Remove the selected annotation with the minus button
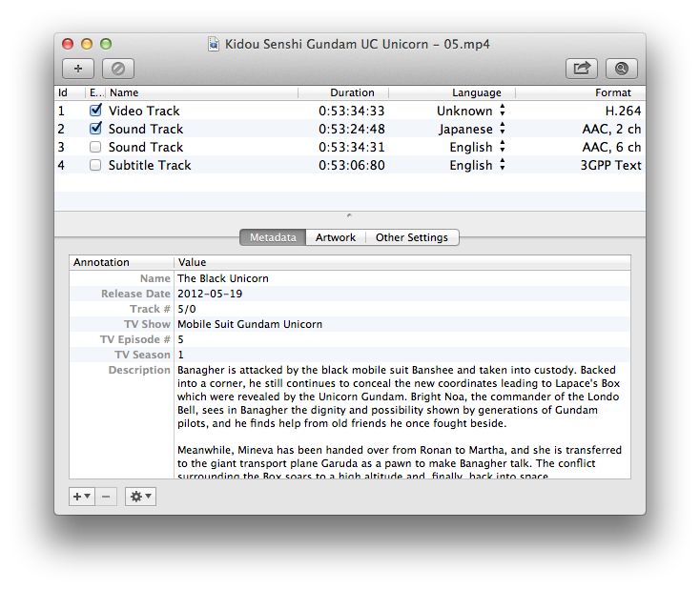 [106, 497]
